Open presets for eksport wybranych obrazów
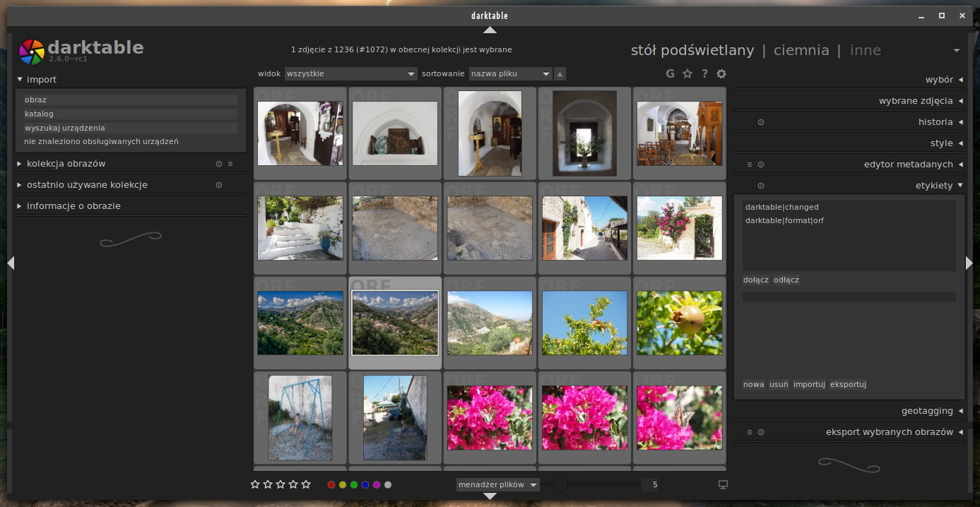 (x=750, y=432)
